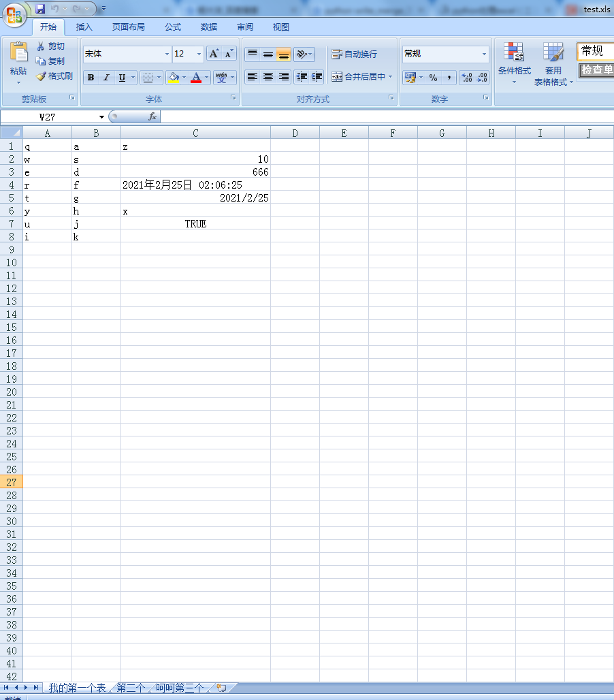Toggle middle vertical alignment
Image resolution: width=614 pixels, height=700 pixels.
(268, 54)
